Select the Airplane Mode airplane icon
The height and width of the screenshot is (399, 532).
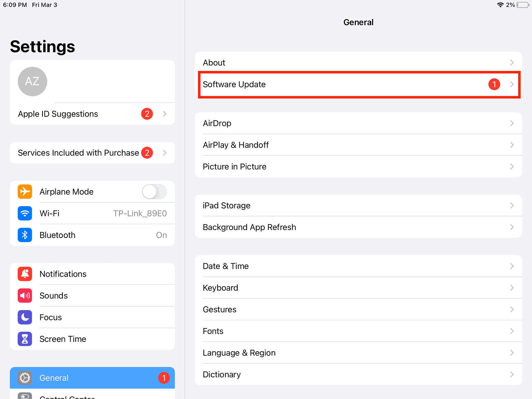coord(25,191)
